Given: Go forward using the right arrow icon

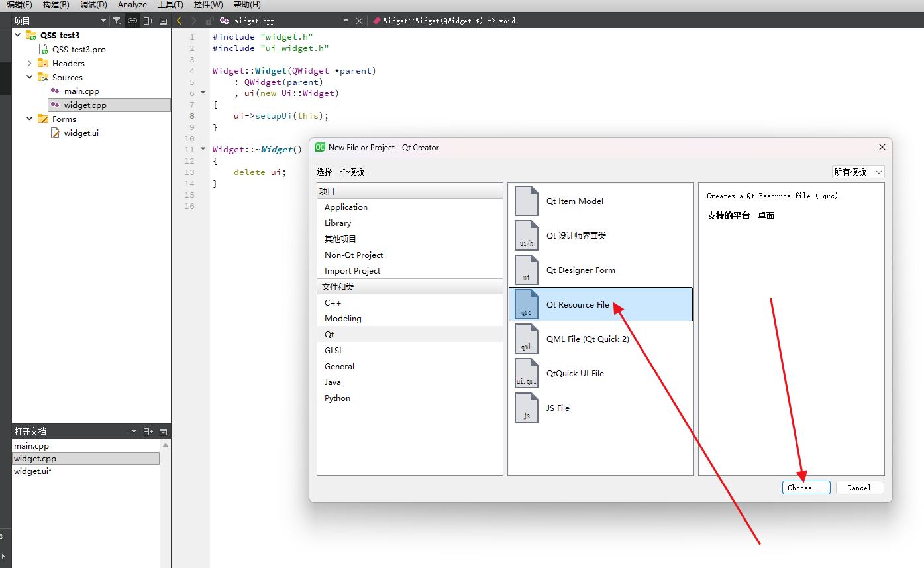Looking at the screenshot, I should click(x=194, y=21).
